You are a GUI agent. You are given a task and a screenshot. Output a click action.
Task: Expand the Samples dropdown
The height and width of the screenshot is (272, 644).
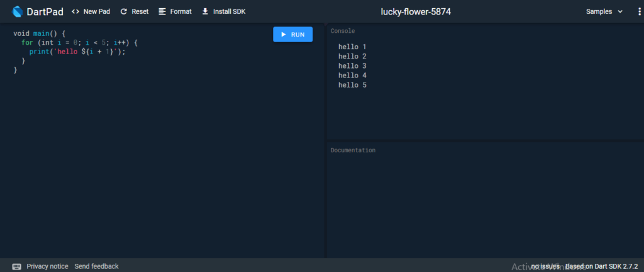[x=604, y=11]
